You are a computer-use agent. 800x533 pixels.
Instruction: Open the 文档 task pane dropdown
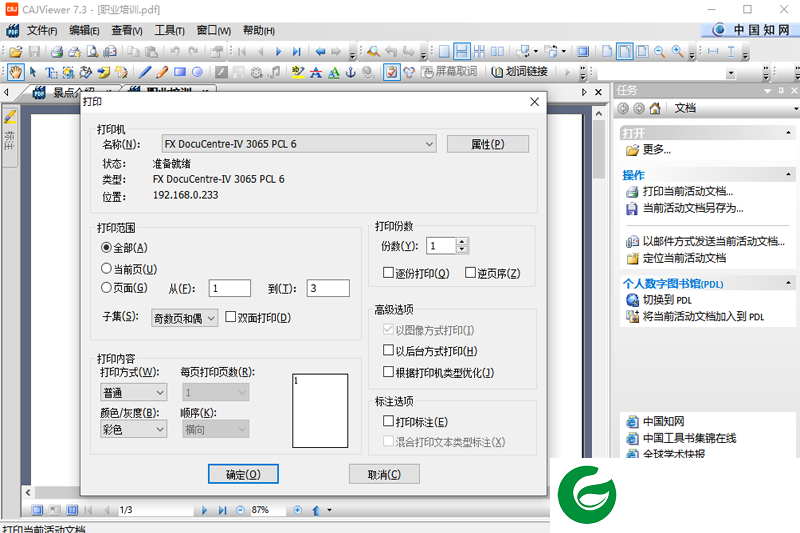pos(795,109)
